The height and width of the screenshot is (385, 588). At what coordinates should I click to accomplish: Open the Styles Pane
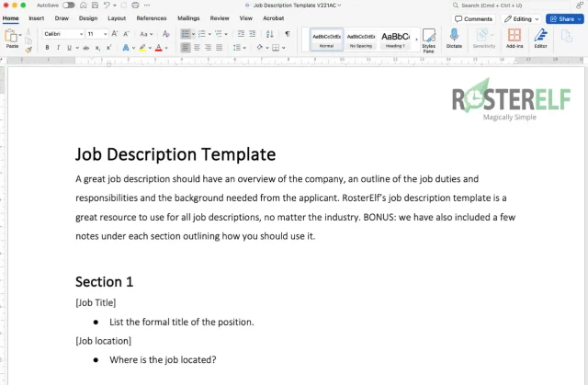click(x=429, y=40)
